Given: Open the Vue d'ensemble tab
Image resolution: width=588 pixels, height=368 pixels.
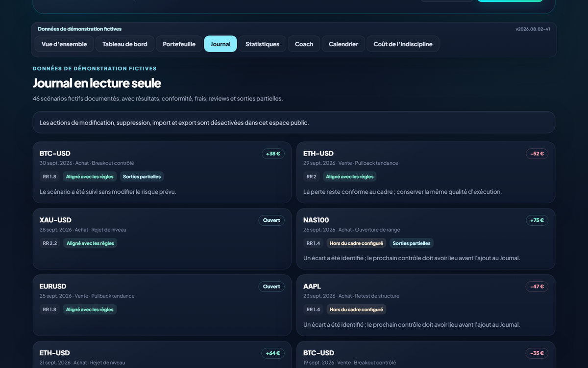Looking at the screenshot, I should coord(64,44).
